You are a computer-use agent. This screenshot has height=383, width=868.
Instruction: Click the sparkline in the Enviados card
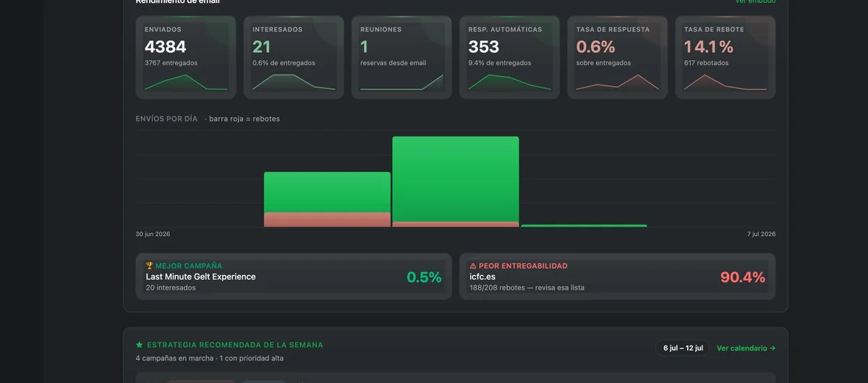185,82
